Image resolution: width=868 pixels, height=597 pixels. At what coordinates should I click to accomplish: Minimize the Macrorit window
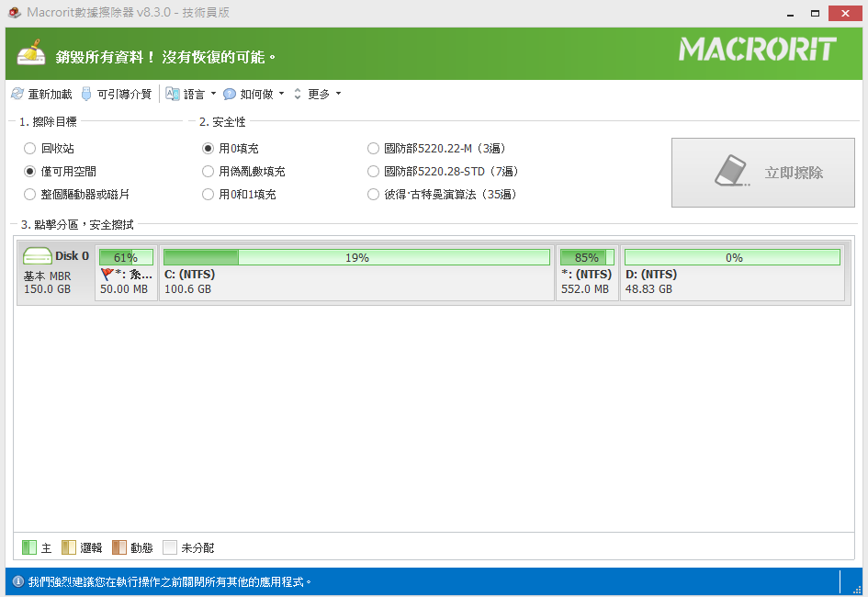point(790,13)
